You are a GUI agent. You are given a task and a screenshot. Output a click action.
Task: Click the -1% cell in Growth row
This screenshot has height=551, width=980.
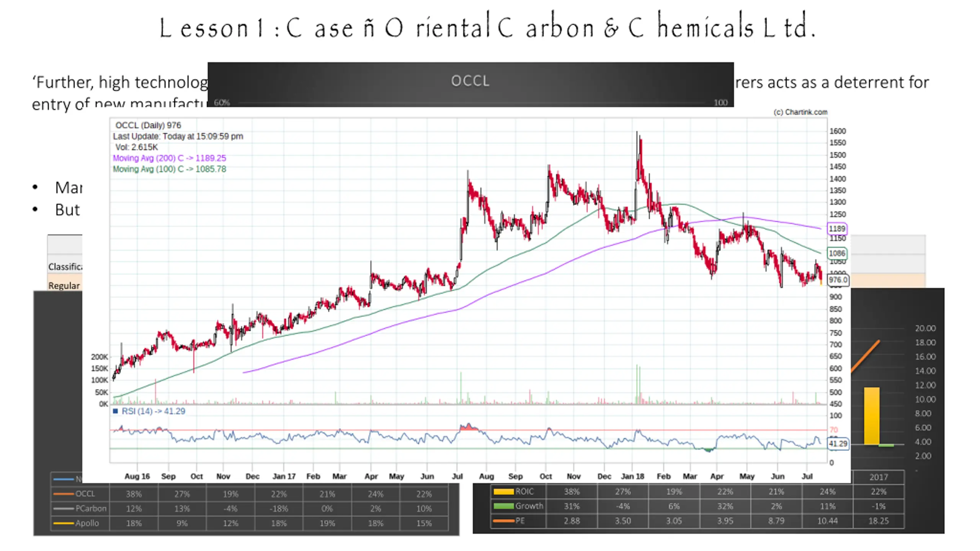click(879, 506)
